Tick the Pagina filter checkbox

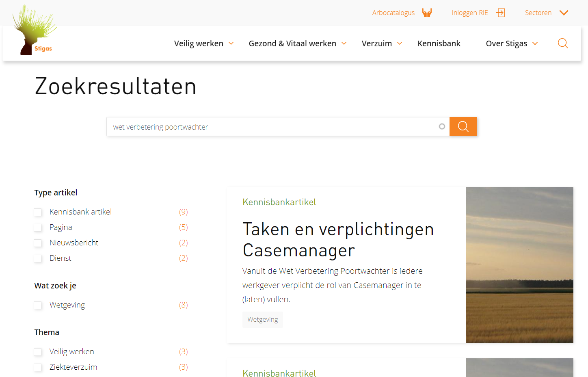pyautogui.click(x=38, y=227)
